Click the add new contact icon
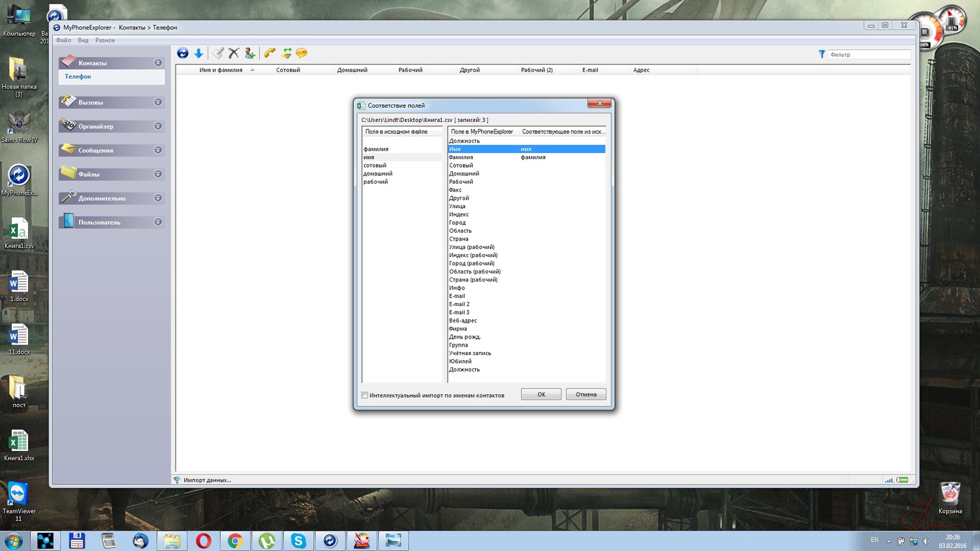Viewport: 980px width, 551px height. pos(249,53)
